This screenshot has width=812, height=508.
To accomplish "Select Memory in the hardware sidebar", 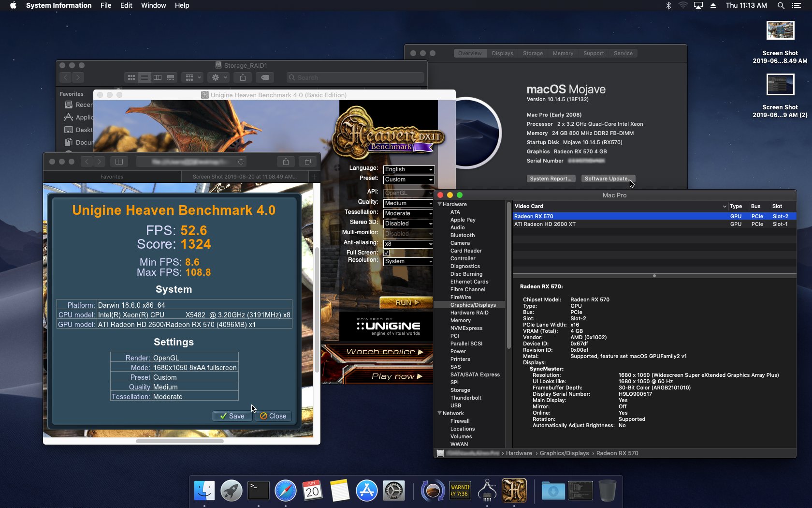I will click(x=460, y=320).
